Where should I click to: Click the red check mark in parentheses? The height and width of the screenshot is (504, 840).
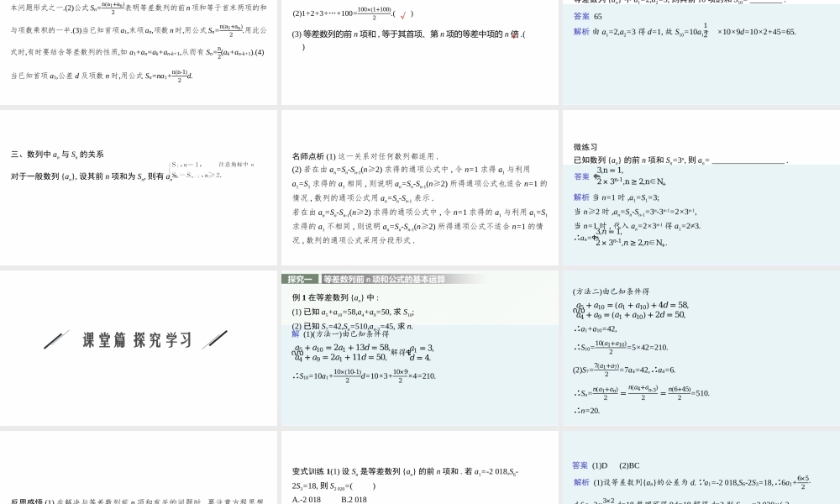tap(403, 14)
